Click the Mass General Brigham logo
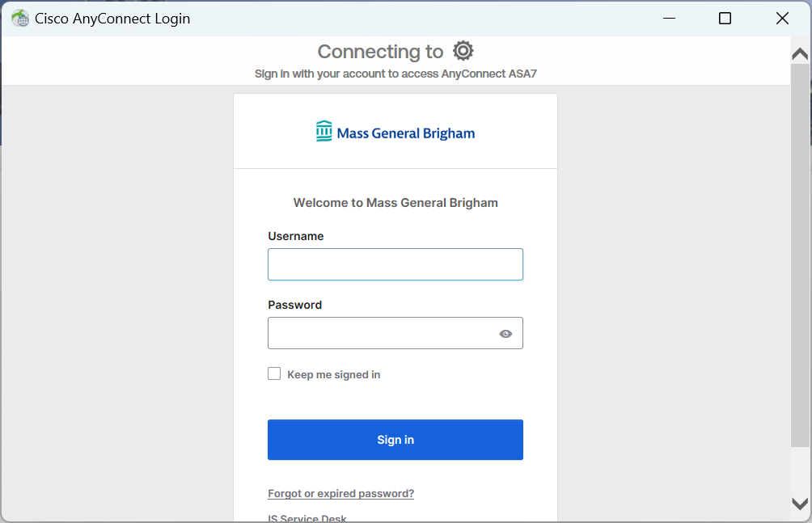The image size is (812, 523). [395, 132]
